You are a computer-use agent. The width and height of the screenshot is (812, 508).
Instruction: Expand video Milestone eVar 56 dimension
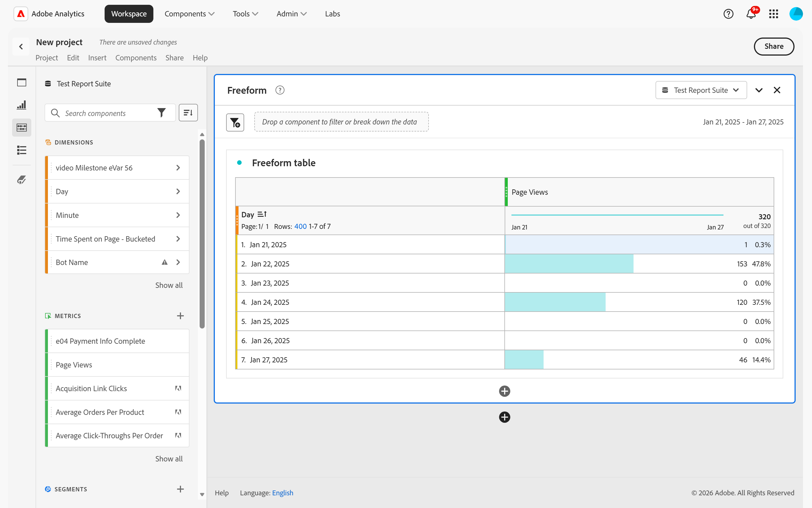[178, 168]
